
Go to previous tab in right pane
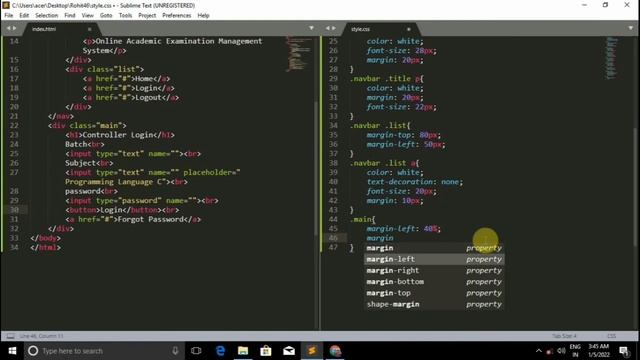[x=327, y=28]
